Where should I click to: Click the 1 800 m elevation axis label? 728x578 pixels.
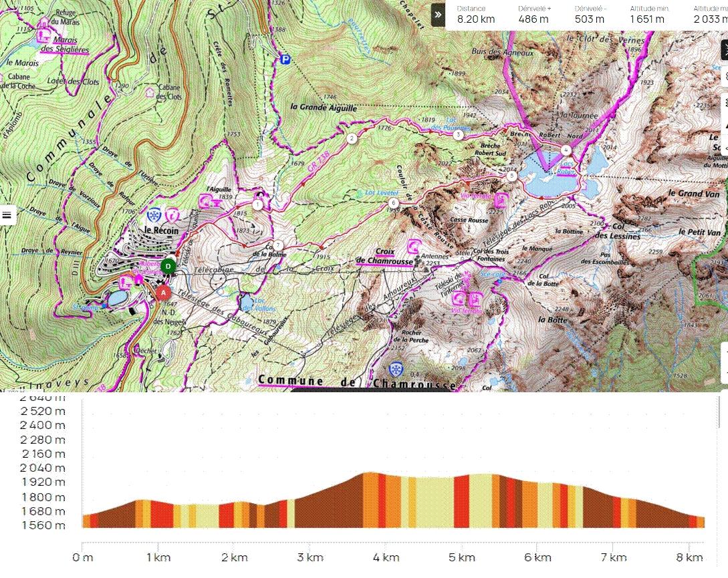(43, 497)
